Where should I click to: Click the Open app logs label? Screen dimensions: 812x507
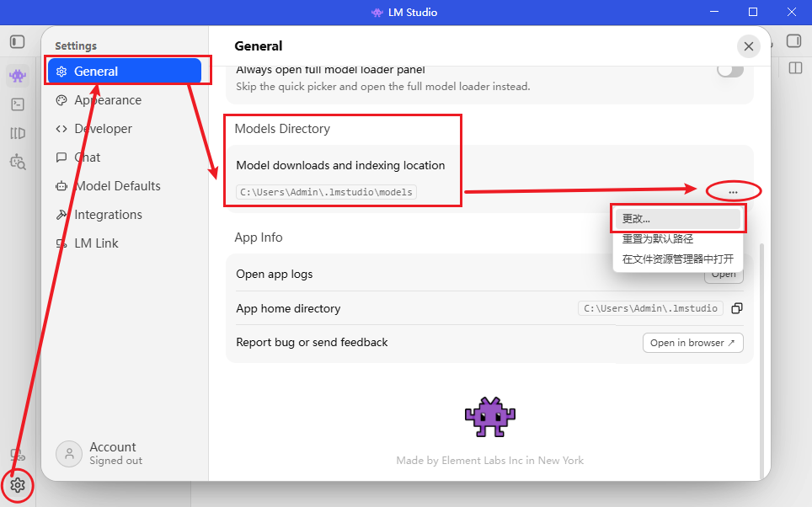pos(275,274)
